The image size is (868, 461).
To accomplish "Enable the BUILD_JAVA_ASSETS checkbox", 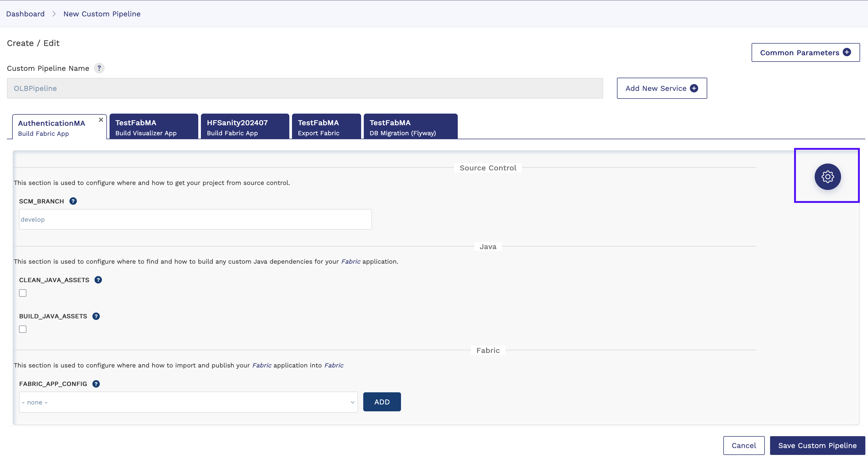I will pos(23,329).
